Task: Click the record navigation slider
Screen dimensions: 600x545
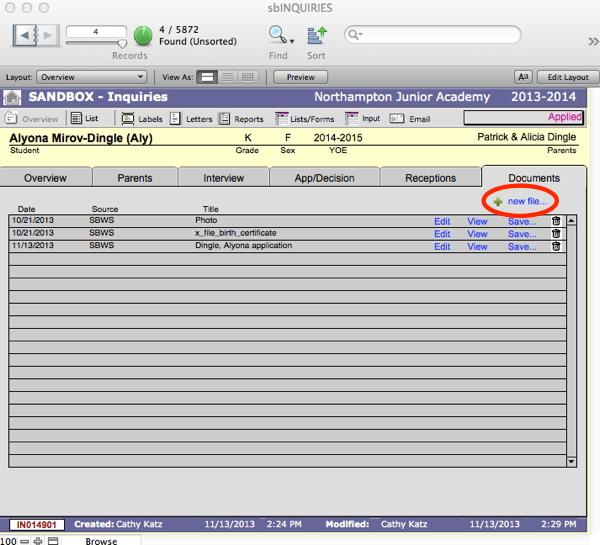Action: (x=96, y=43)
